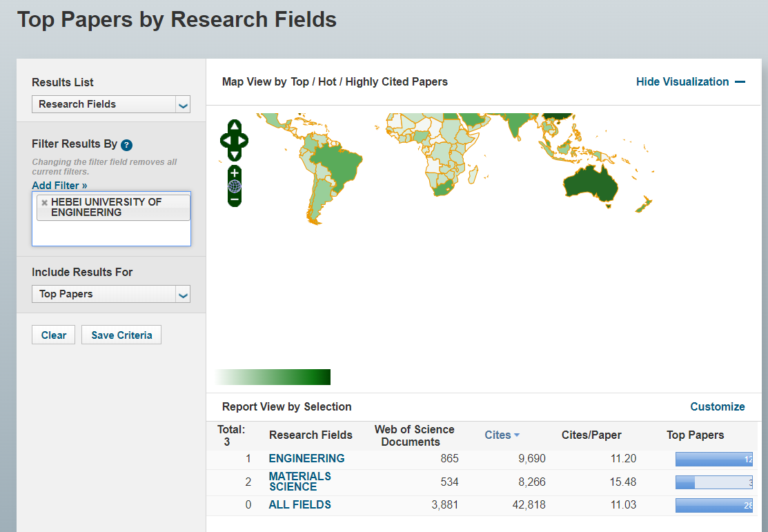This screenshot has height=532, width=768.
Task: Pan the map right with the arrow
Action: pos(243,141)
